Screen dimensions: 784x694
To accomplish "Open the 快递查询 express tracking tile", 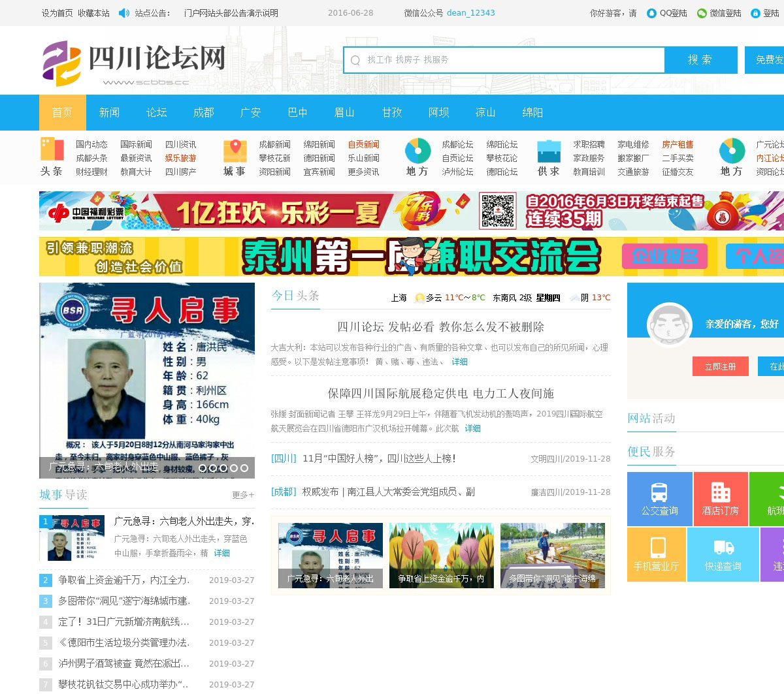I will tap(723, 554).
